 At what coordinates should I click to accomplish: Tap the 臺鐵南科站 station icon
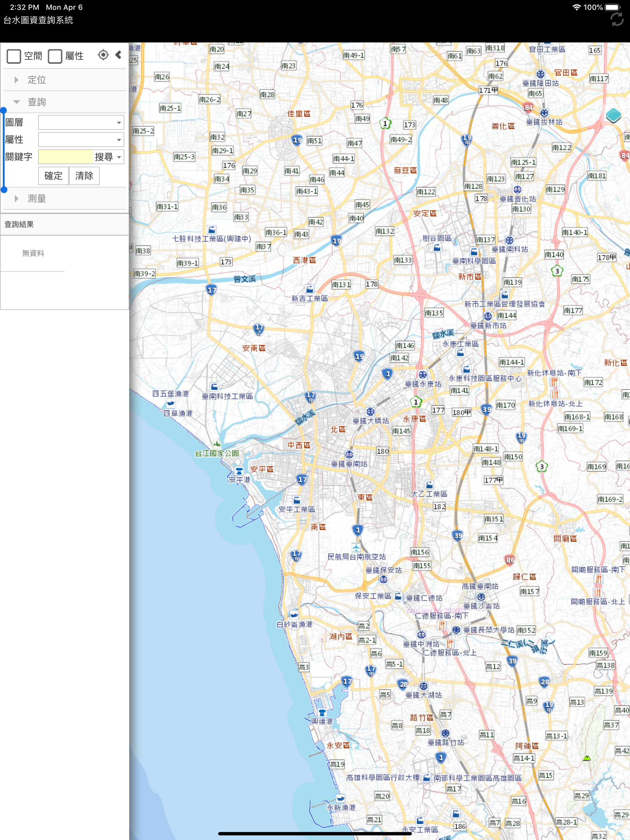[x=509, y=240]
